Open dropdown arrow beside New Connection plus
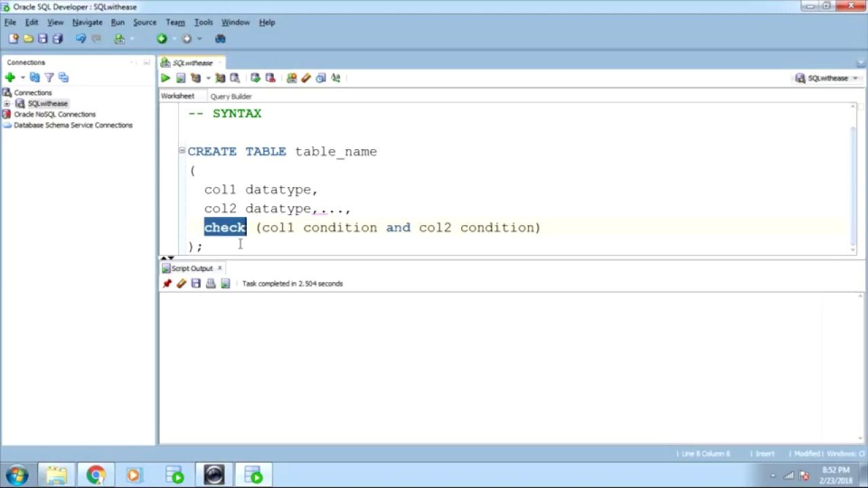This screenshot has height=488, width=868. (22, 78)
